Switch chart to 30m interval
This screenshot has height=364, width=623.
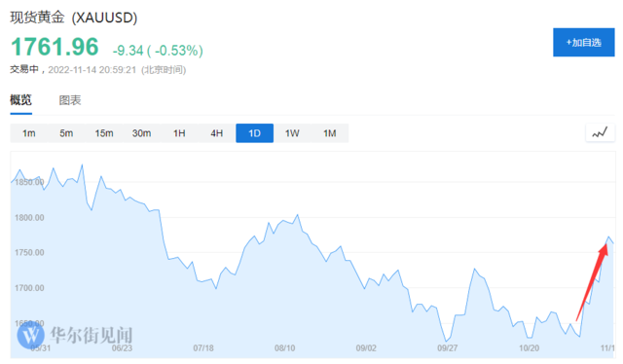(x=141, y=133)
